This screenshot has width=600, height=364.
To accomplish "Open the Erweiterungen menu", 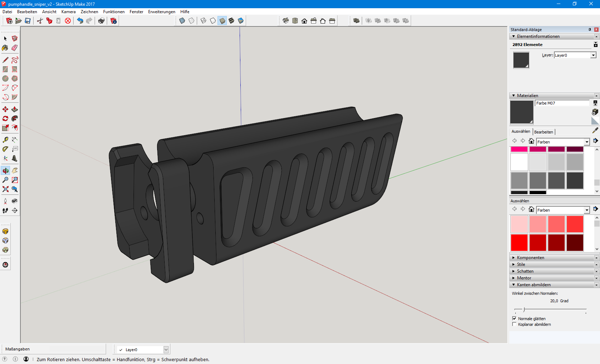I will click(x=161, y=12).
